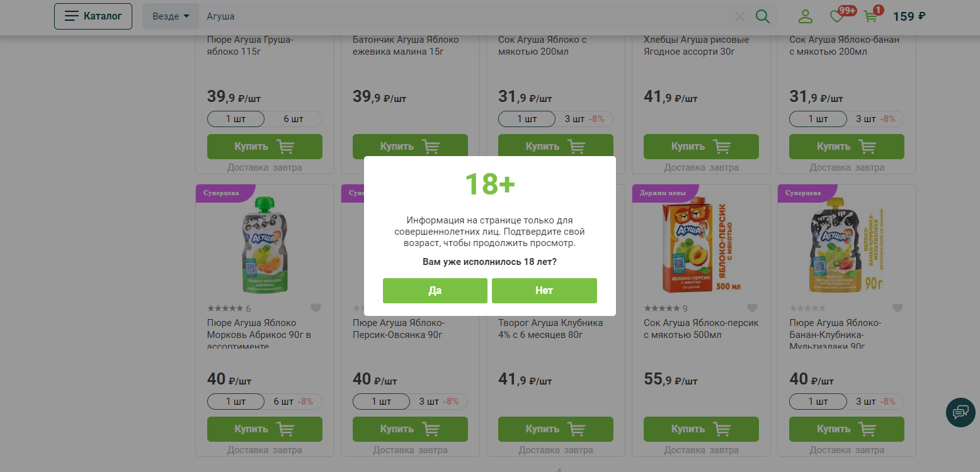This screenshot has height=472, width=980.
Task: Clear the search field with X icon
Action: [x=740, y=16]
